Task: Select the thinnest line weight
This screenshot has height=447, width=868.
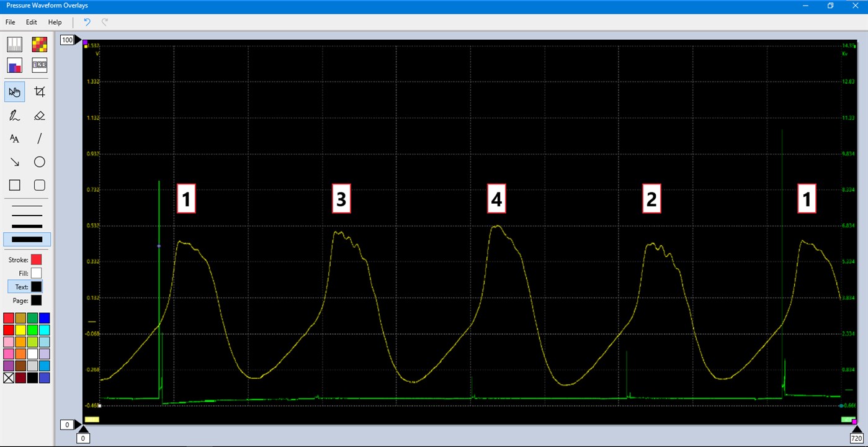Action: tap(26, 205)
